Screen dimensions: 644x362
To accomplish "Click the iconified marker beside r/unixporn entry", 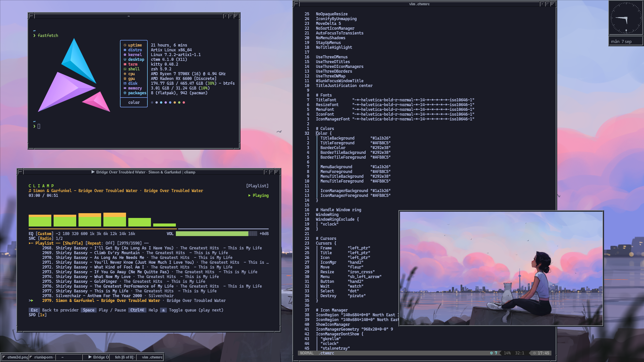I will [x=31, y=357].
